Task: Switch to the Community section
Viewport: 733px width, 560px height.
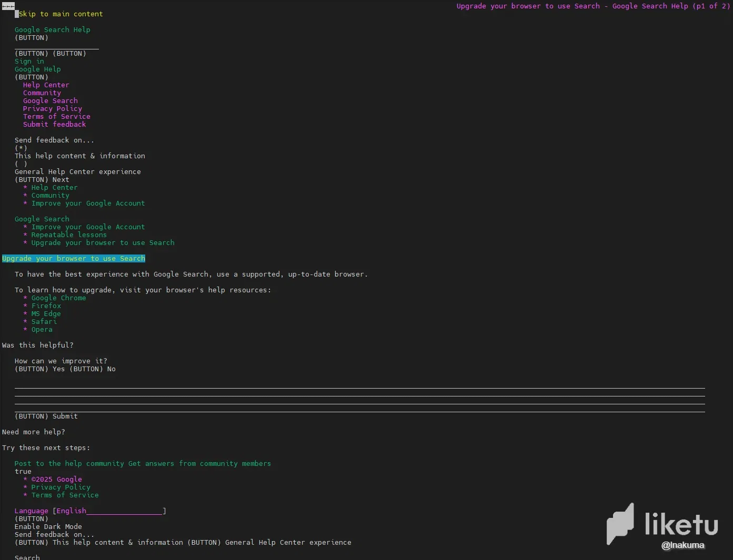Action: tap(42, 93)
